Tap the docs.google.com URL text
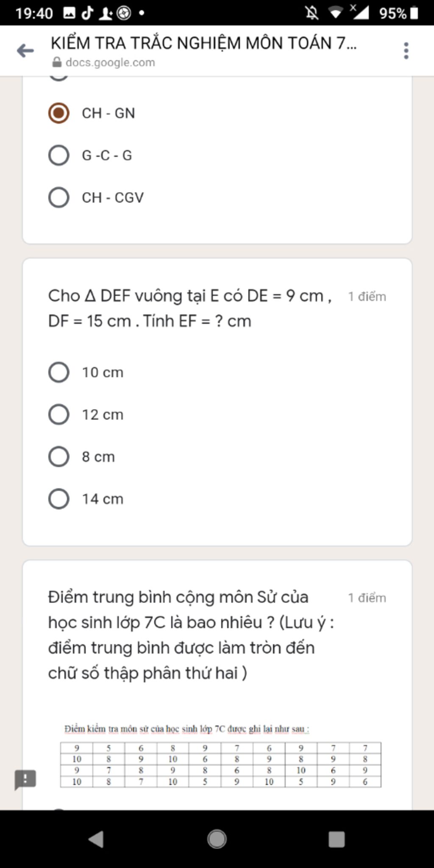The width and height of the screenshot is (434, 868). [110, 62]
